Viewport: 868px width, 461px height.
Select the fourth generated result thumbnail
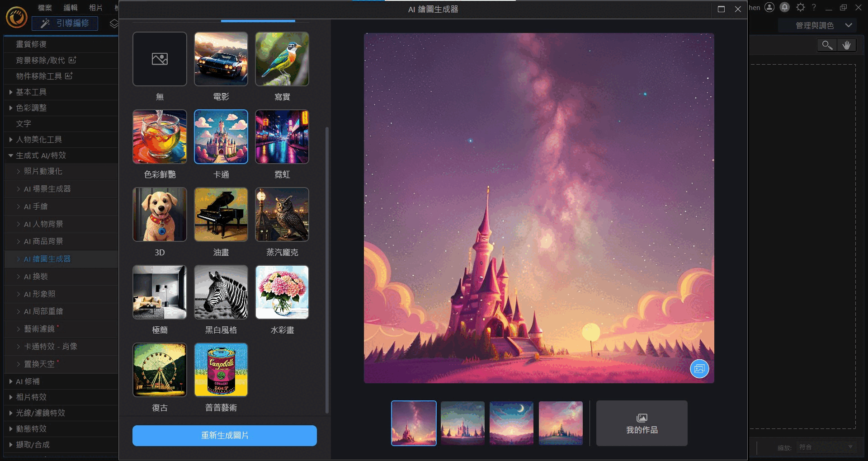(561, 423)
